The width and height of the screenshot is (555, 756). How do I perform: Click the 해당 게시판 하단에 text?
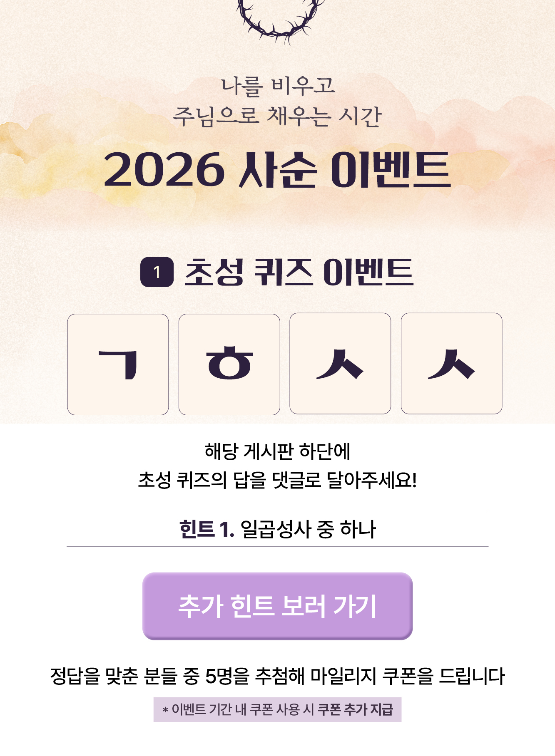[x=277, y=451]
